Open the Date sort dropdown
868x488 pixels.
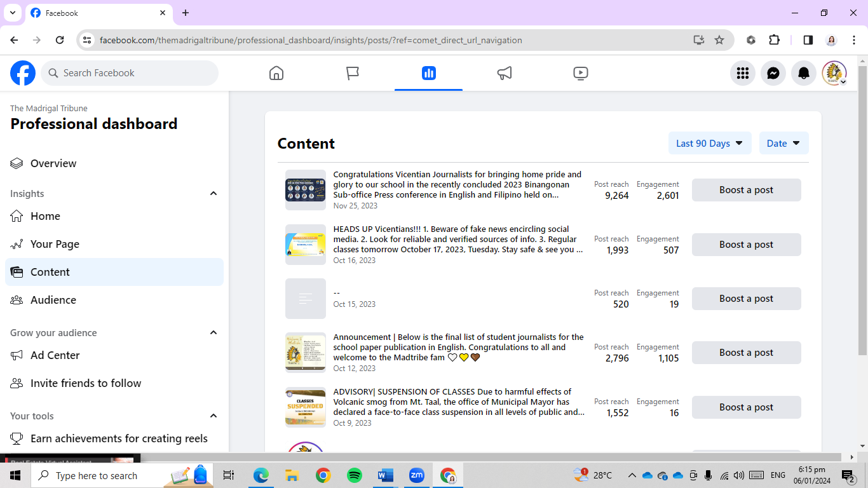784,143
